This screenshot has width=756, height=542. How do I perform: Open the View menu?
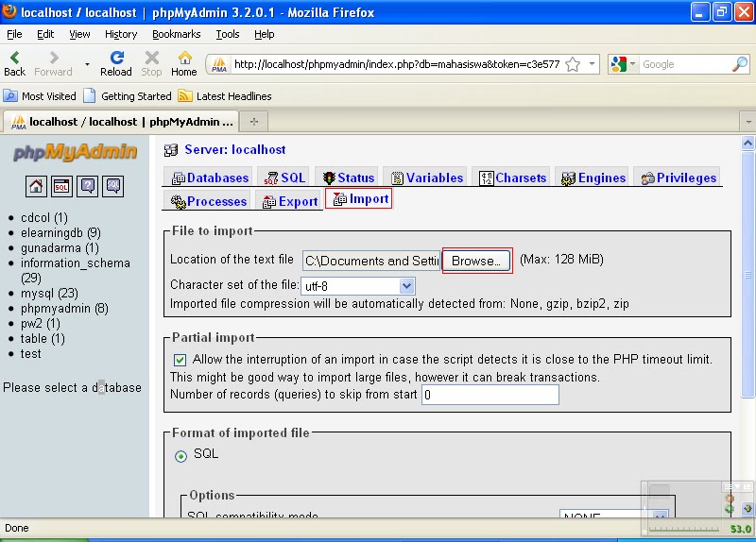point(79,34)
